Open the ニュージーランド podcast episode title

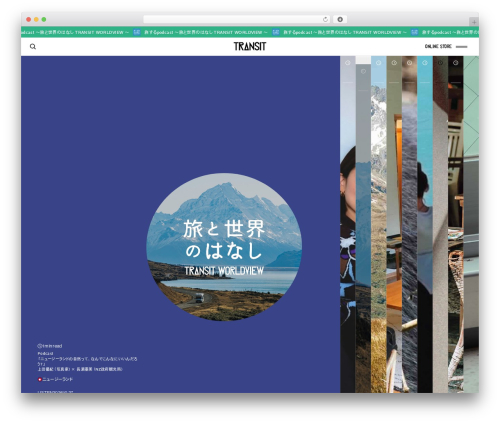[87, 361]
